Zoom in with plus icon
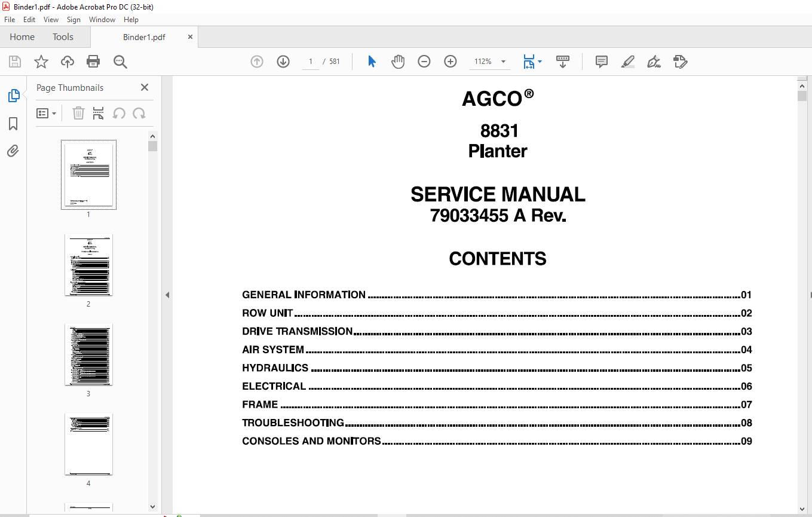 [451, 62]
